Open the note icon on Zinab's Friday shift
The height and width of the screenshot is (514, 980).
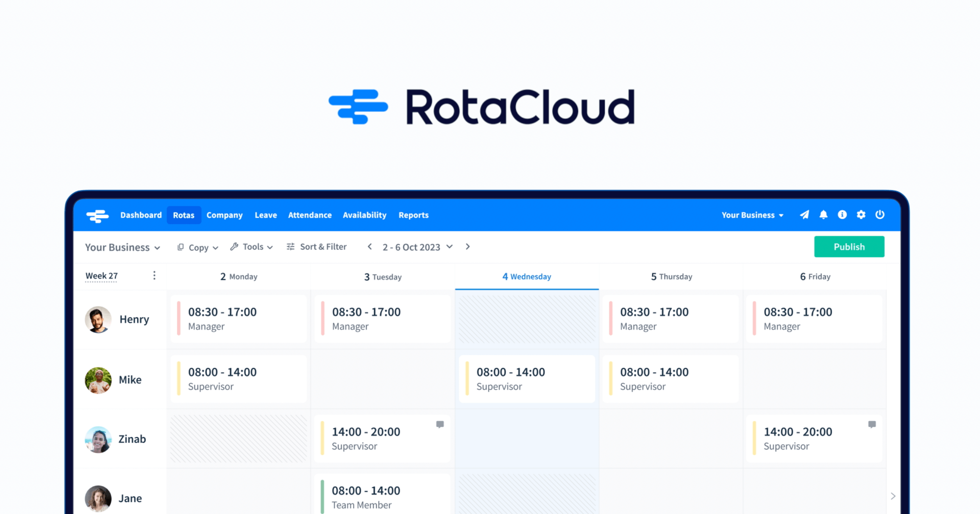point(872,424)
